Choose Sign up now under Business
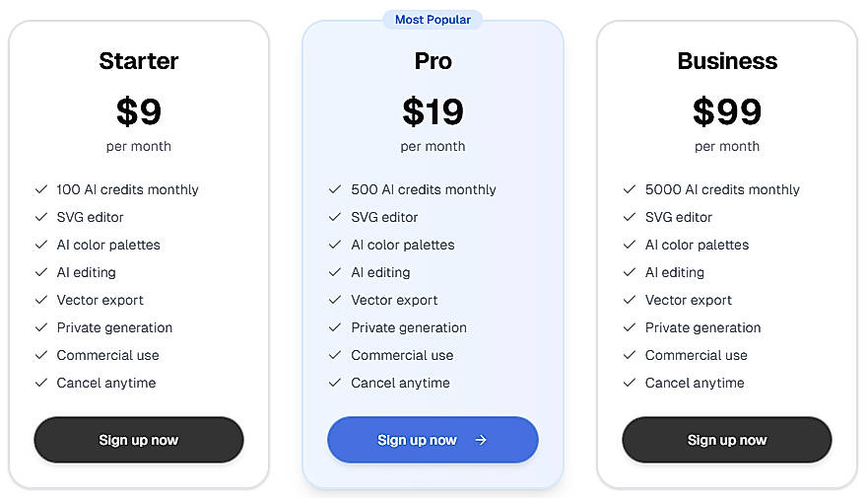Image resolution: width=868 pixels, height=498 pixels. [727, 440]
